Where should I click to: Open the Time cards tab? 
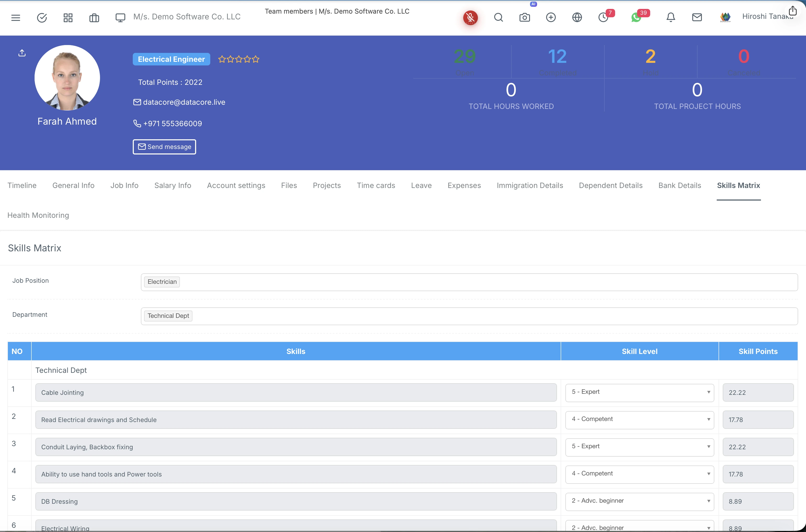click(376, 186)
